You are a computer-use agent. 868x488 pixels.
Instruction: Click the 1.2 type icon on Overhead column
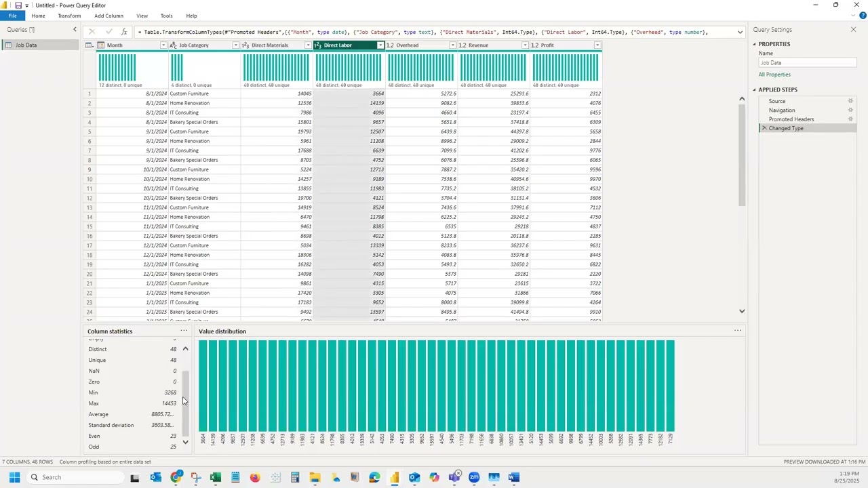[x=391, y=45]
